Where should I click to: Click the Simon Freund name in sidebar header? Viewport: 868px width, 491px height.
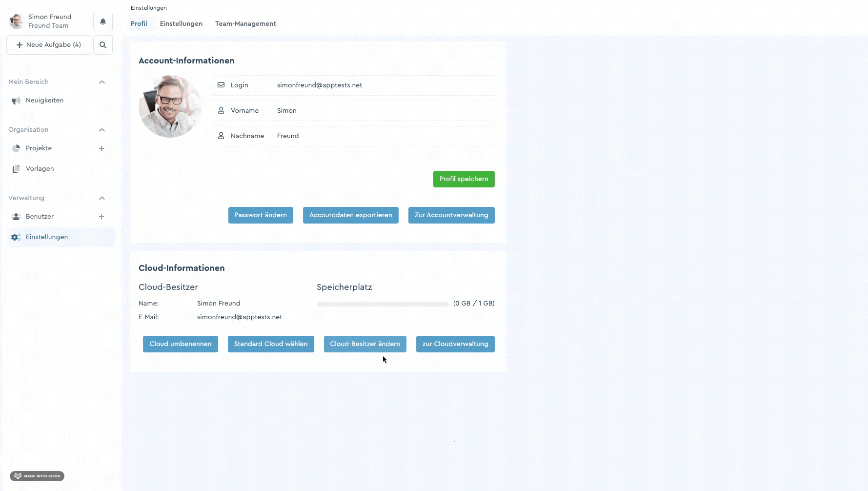click(50, 17)
